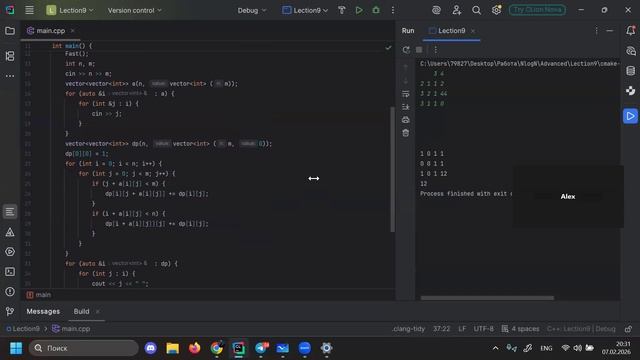The image size is (640, 360).
Task: Show more tool windows ellipsis
Action: pyautogui.click(x=10, y=76)
